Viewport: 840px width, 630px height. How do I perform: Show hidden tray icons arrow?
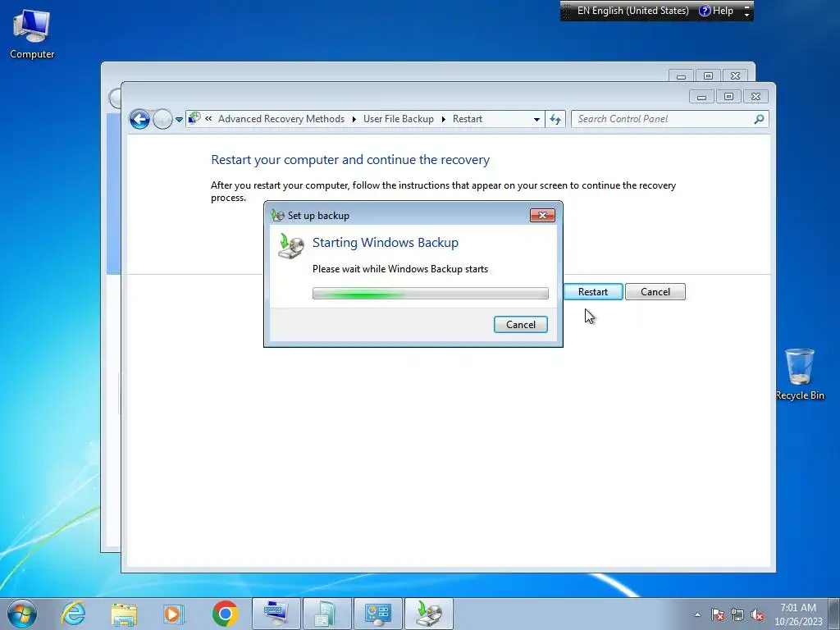pyautogui.click(x=697, y=614)
